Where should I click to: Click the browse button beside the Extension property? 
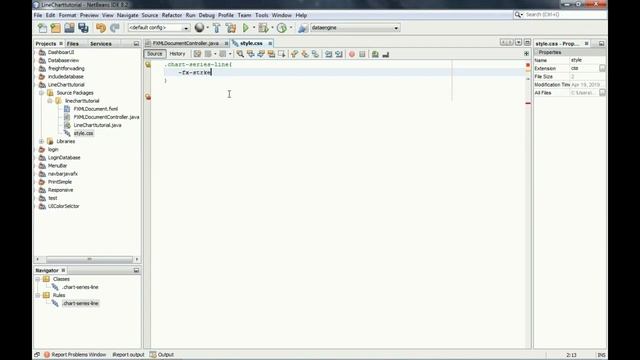602,68
